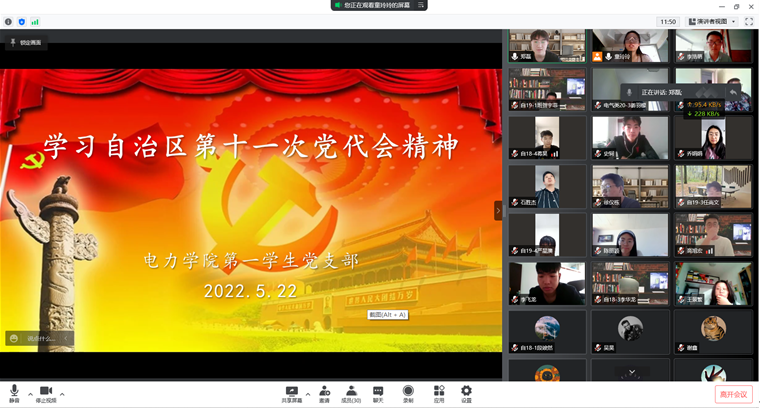This screenshot has height=410, width=760.
Task: Select the 石胜杰 participant tile
Action: pyautogui.click(x=547, y=187)
